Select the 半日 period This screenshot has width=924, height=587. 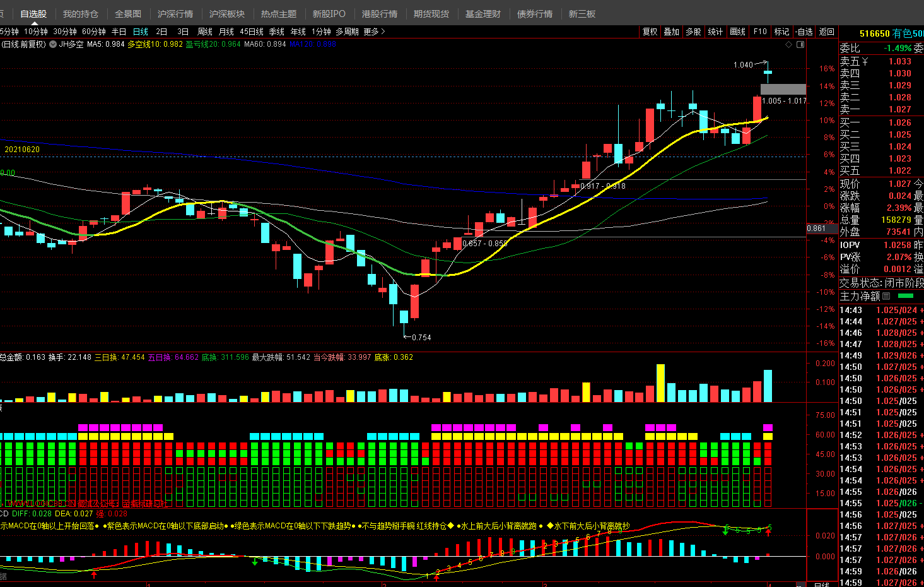119,32
